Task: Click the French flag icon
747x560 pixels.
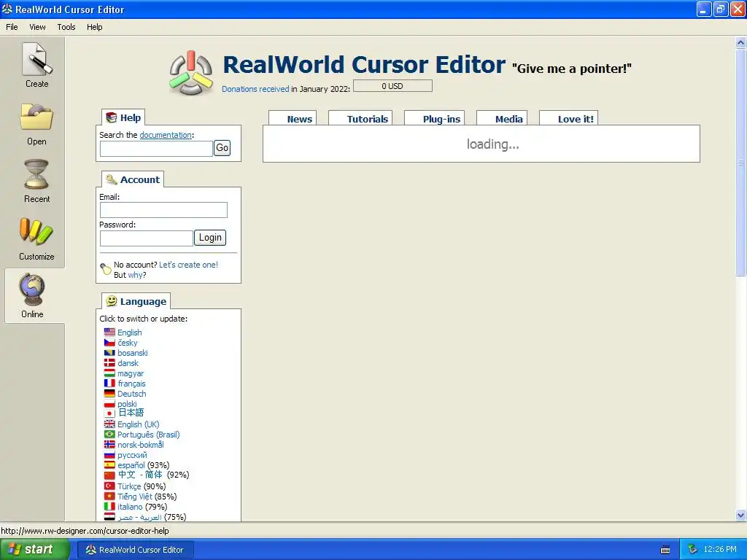Action: [x=109, y=384]
